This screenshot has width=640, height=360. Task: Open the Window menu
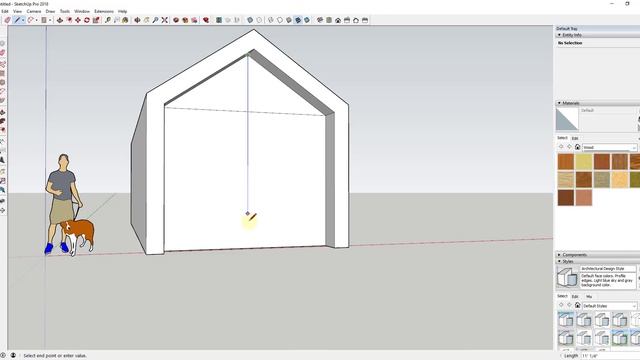(x=82, y=11)
